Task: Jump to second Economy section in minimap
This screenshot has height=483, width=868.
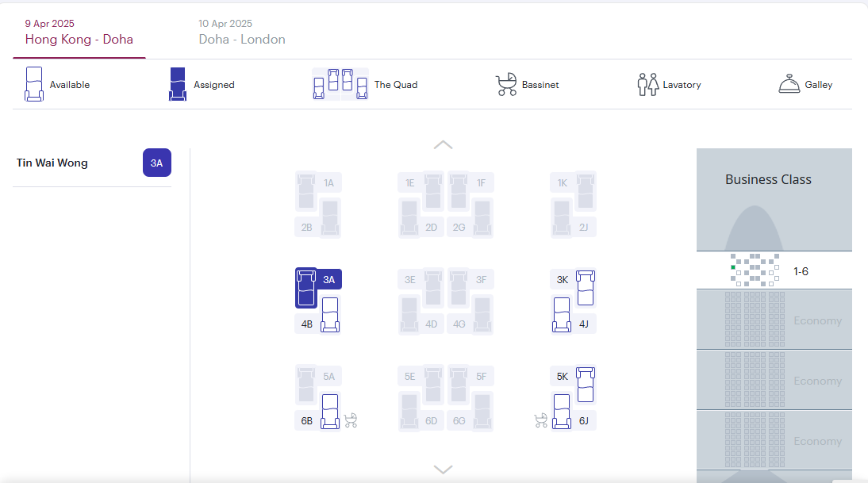Action: 774,380
